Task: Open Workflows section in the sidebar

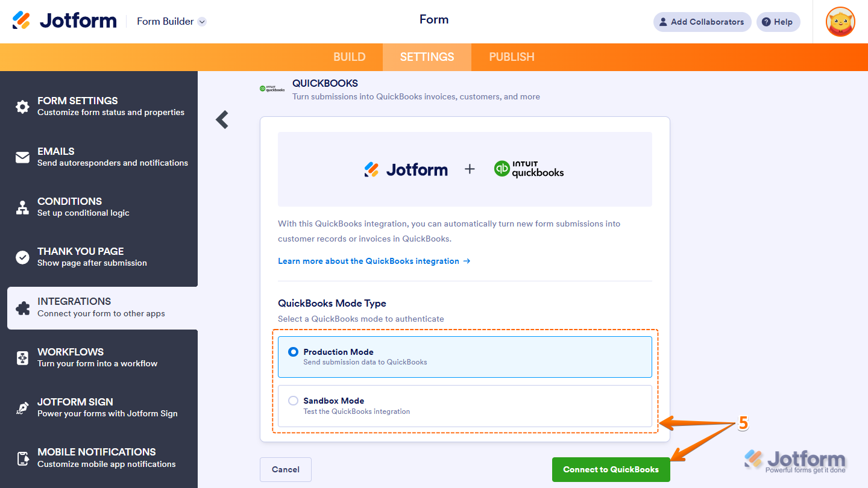Action: (99, 358)
